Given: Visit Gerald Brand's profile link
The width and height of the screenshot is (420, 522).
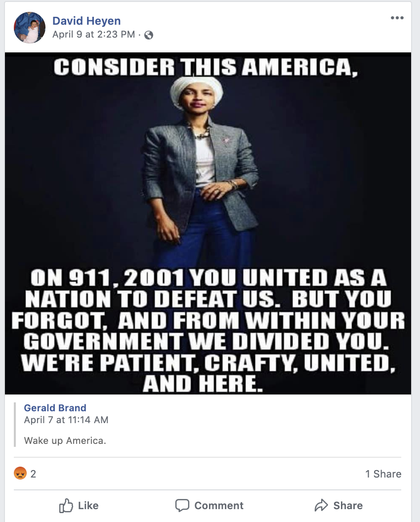Looking at the screenshot, I should tap(55, 408).
